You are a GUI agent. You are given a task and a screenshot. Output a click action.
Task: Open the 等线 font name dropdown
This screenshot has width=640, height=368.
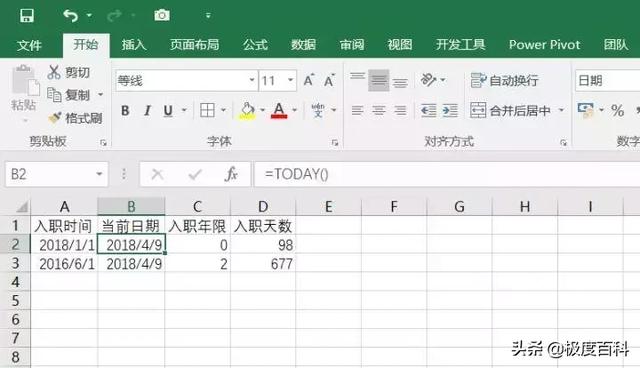[x=252, y=80]
